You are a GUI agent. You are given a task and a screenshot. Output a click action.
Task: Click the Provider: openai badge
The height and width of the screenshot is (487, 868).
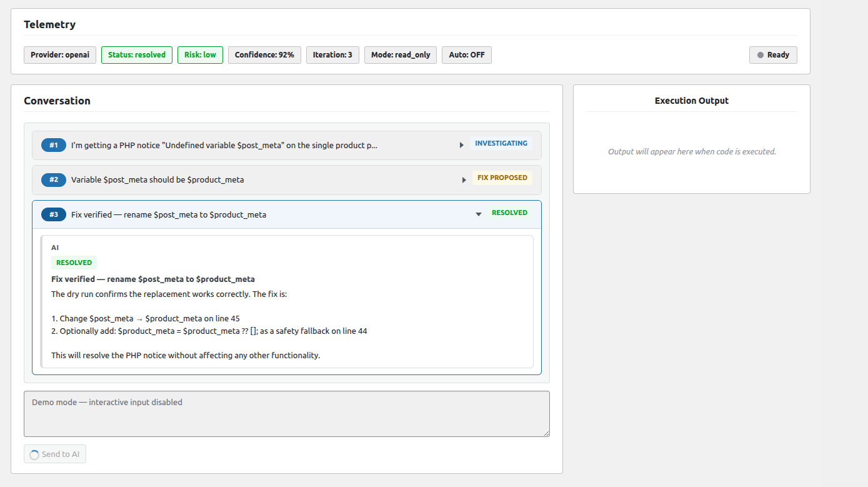coord(59,54)
